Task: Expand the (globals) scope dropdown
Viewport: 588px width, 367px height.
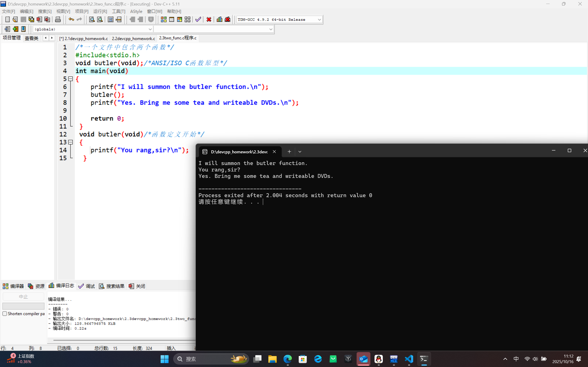Action: (x=150, y=29)
